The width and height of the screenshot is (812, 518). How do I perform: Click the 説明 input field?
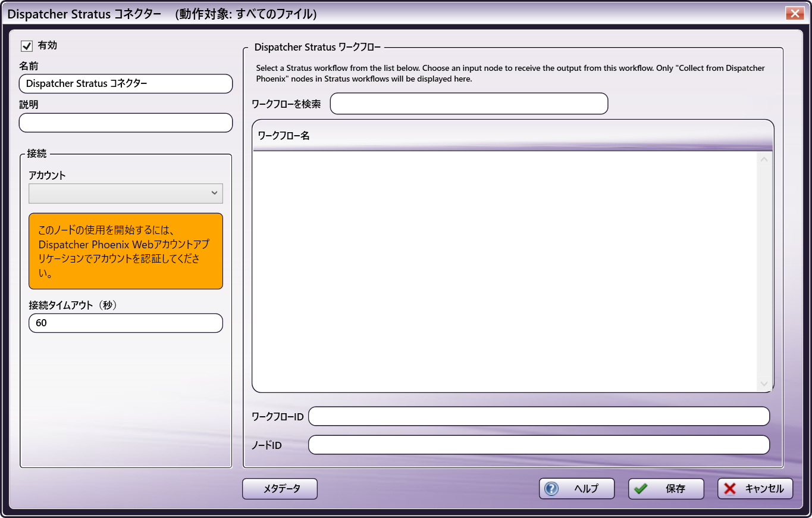(126, 123)
